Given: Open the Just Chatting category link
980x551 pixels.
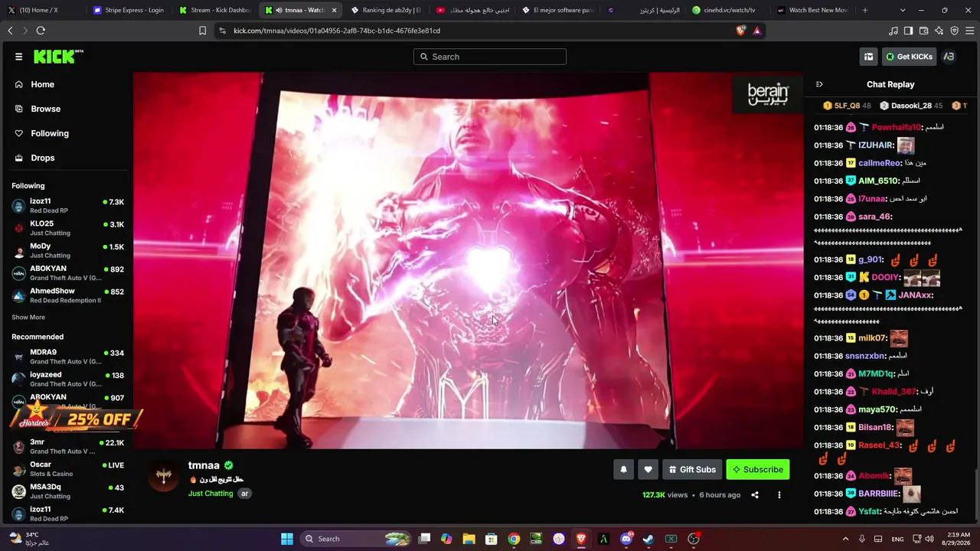Looking at the screenshot, I should point(211,494).
